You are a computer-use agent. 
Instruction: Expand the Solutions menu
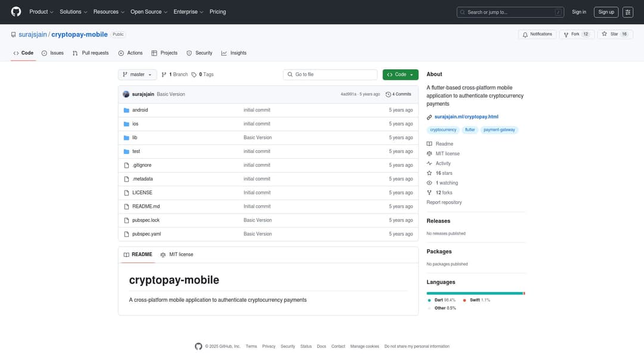tap(73, 12)
